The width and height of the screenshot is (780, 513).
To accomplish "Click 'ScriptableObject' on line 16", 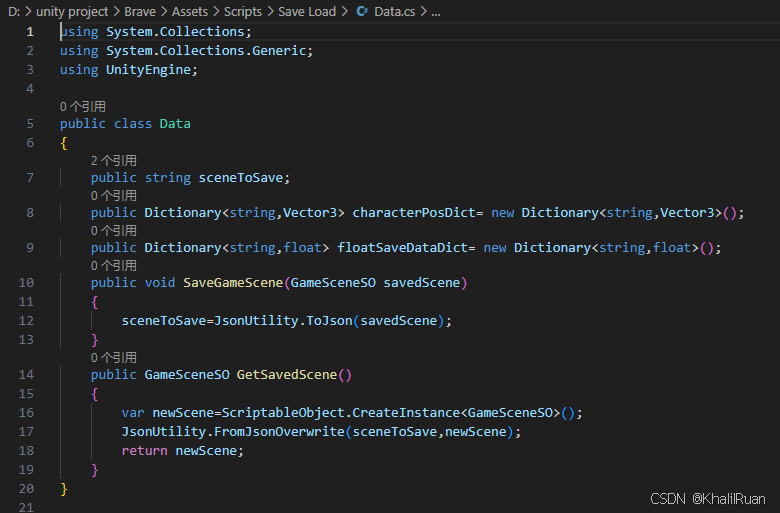I will (x=283, y=412).
